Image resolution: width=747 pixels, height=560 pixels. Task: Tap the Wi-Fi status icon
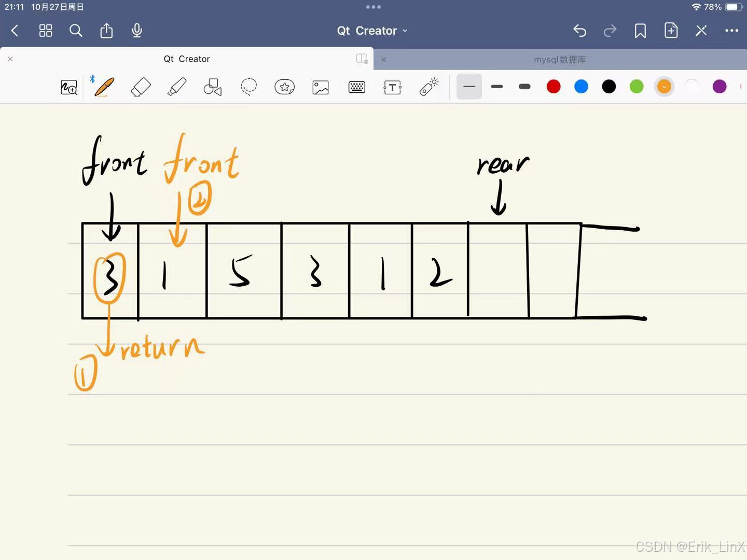696,7
